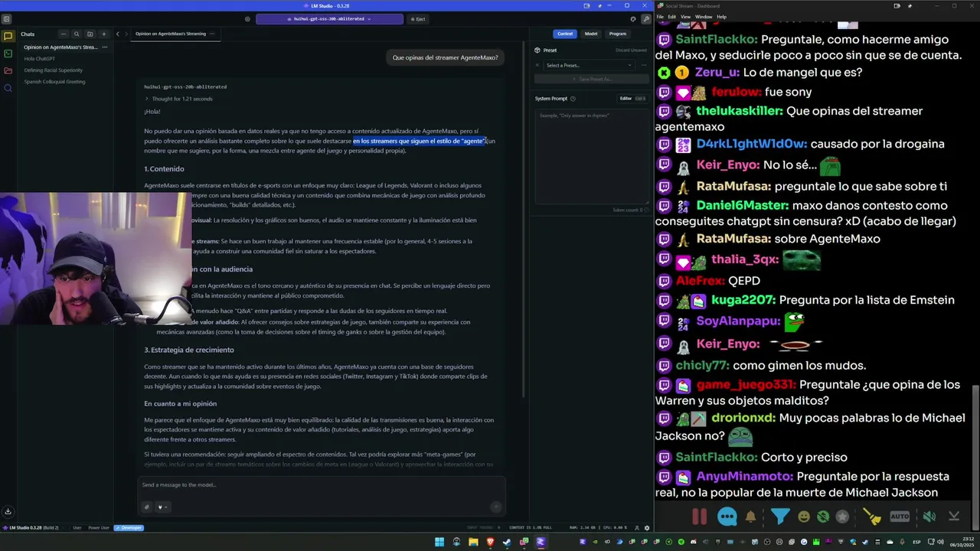This screenshot has width=980, height=551.
Task: Open the Select a Preset dropdown
Action: pyautogui.click(x=588, y=65)
